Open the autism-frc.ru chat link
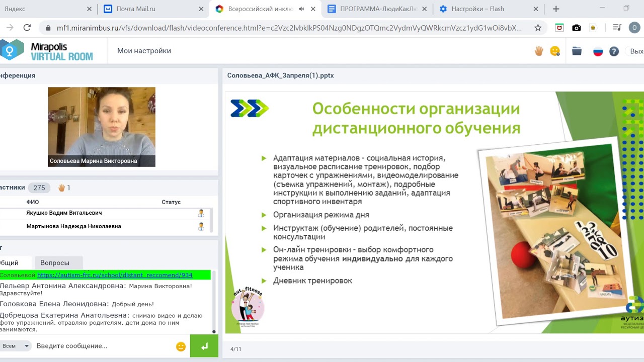Screen dimensions: 644x362 coord(115,275)
